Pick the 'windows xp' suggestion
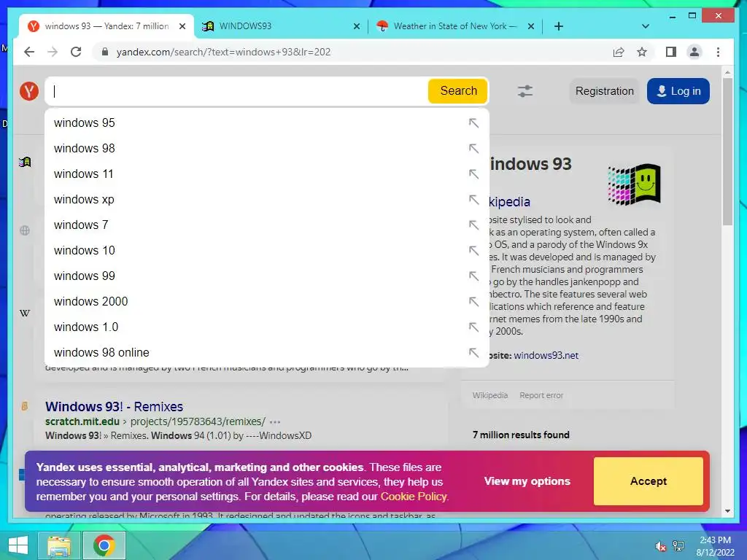 click(x=267, y=200)
